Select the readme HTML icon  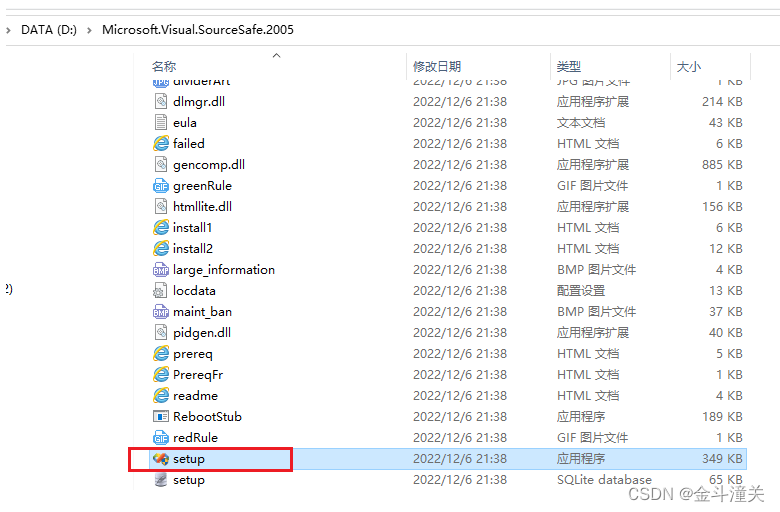click(x=161, y=396)
